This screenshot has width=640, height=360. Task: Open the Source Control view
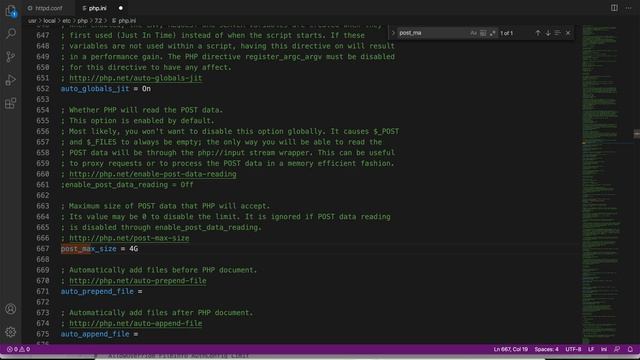pyautogui.click(x=11, y=56)
